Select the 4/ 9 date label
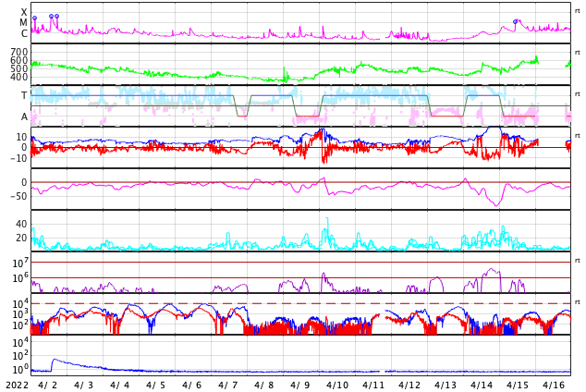 pyautogui.click(x=300, y=385)
